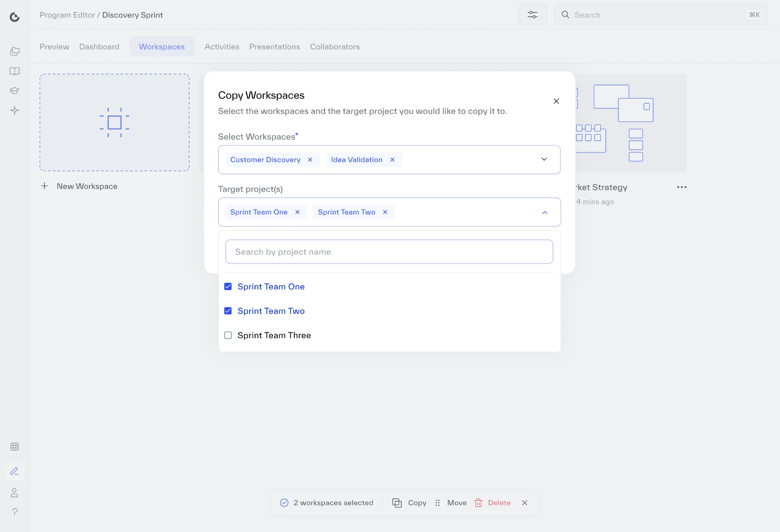Click Move in the bottom selection bar
The image size is (780, 532).
click(450, 503)
